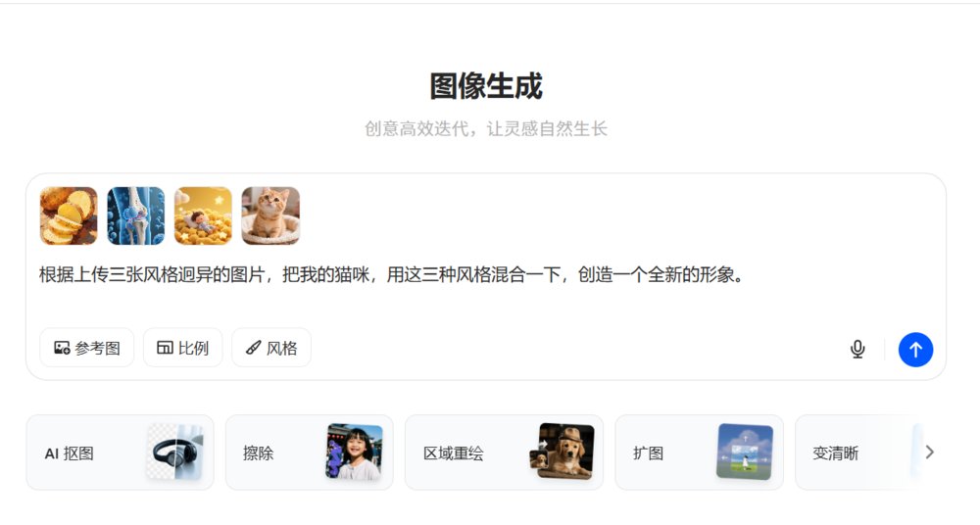Select the blue knee joint thumbnail

point(135,215)
